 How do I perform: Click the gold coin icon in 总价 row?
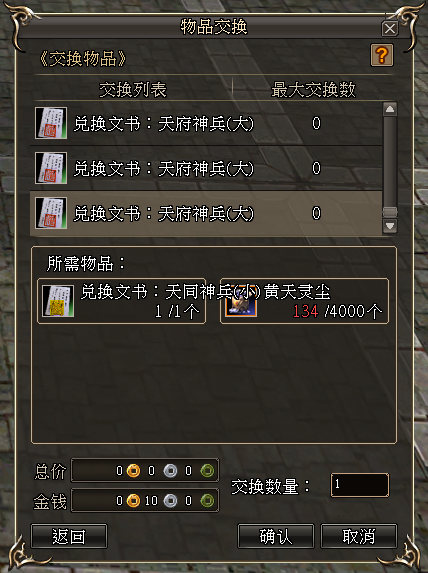(133, 470)
